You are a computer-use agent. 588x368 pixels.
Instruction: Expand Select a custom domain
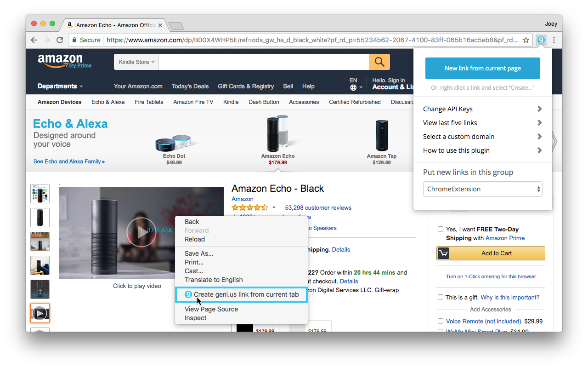[482, 137]
